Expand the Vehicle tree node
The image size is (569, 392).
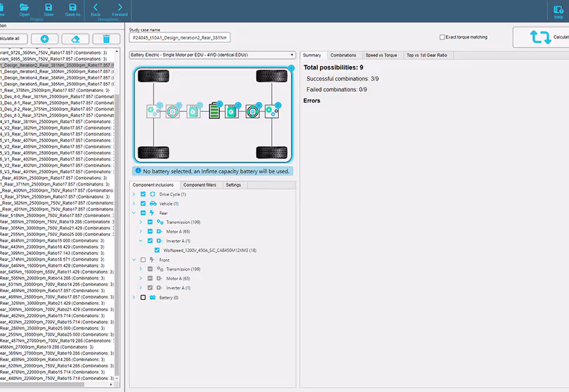[134, 204]
